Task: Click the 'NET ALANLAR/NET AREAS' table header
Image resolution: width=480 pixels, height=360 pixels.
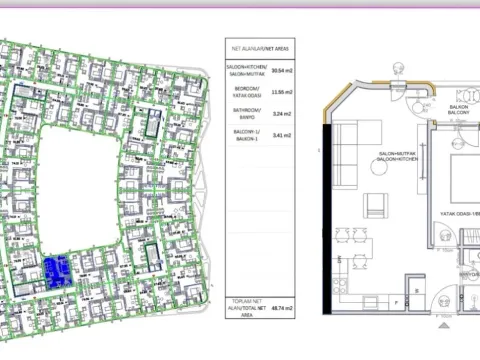Action: [260, 49]
